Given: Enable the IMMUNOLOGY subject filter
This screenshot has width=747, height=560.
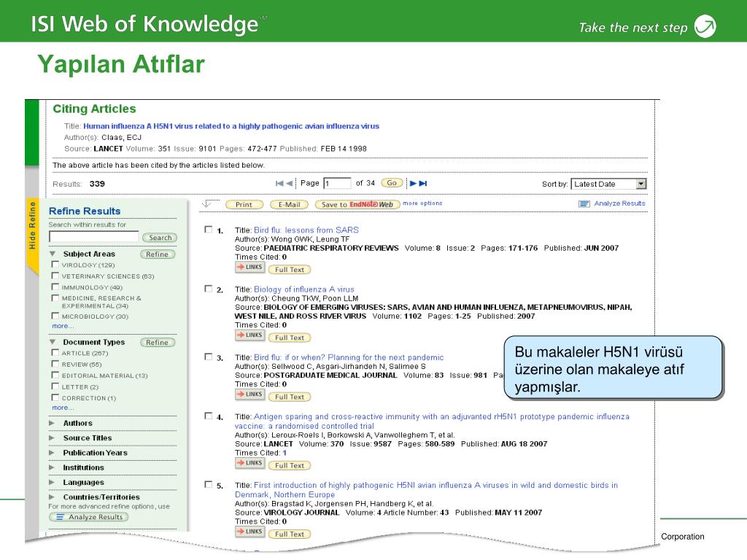Looking at the screenshot, I should coord(55,287).
